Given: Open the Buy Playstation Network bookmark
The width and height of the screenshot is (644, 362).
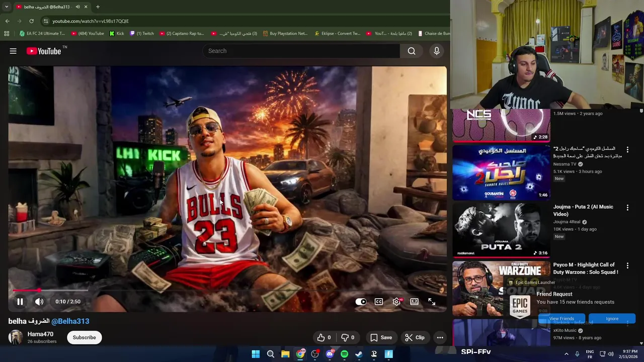Looking at the screenshot, I should pyautogui.click(x=285, y=34).
